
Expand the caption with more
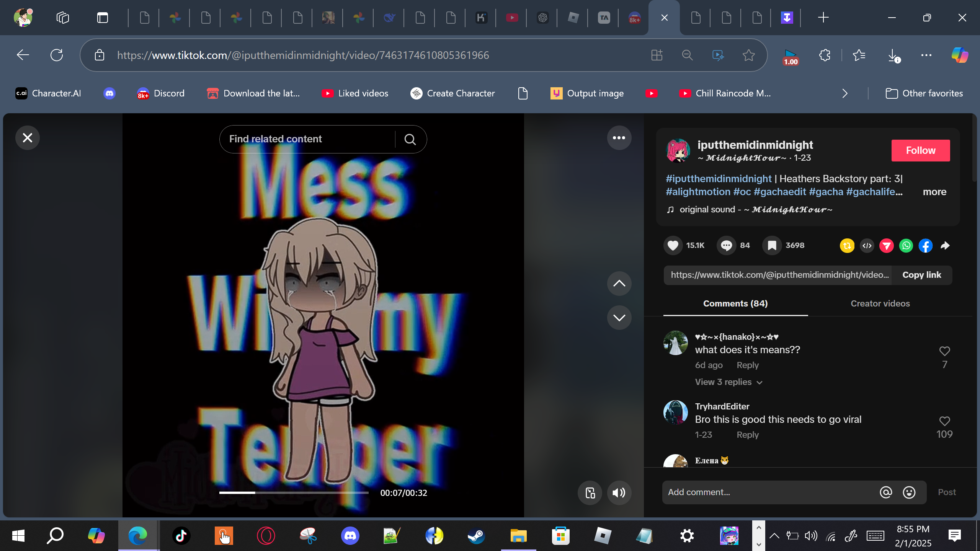pyautogui.click(x=934, y=192)
